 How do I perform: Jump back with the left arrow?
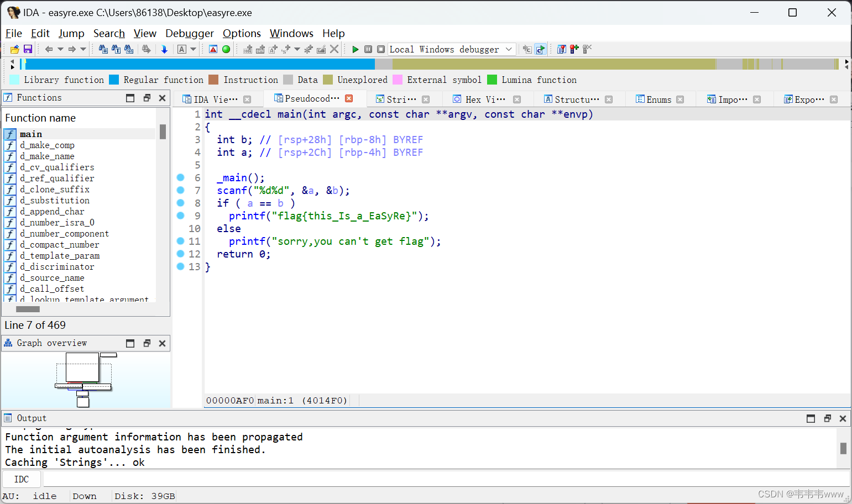(49, 49)
